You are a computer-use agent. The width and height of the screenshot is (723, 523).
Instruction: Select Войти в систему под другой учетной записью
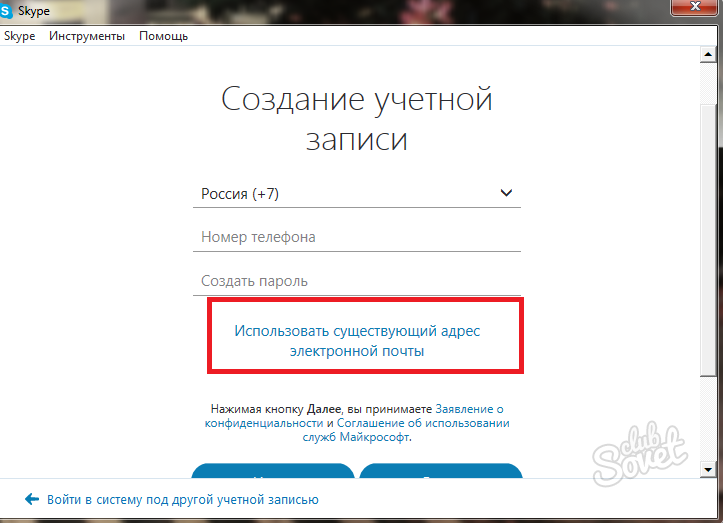coord(182,499)
